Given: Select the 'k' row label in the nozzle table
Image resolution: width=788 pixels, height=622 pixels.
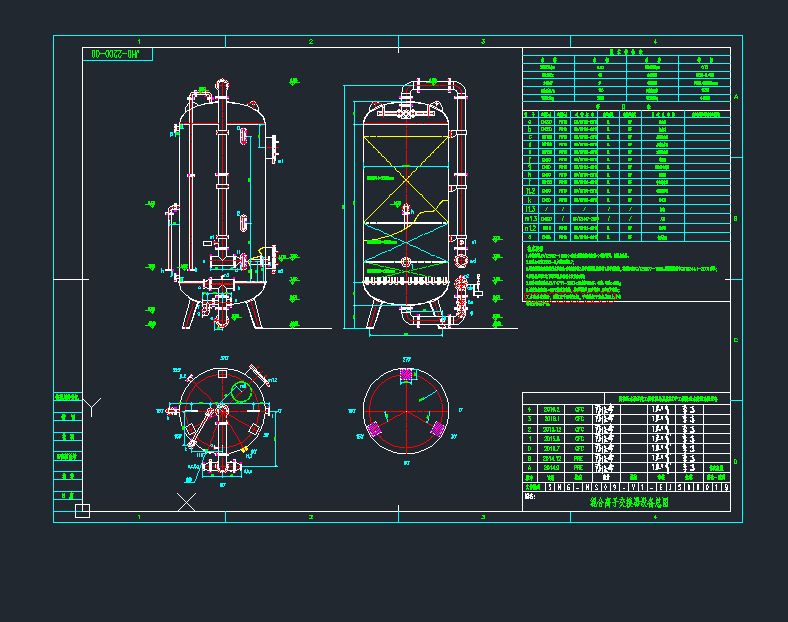Looking at the screenshot, I should coord(529,199).
